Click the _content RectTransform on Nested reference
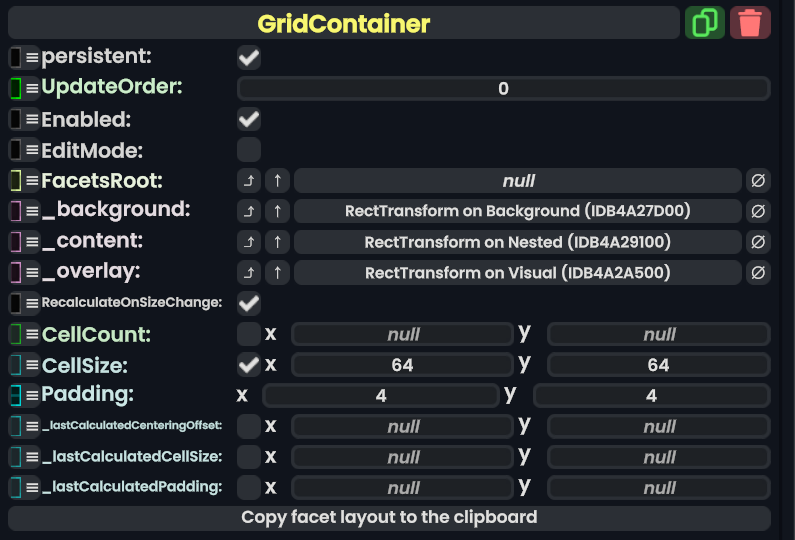The height and width of the screenshot is (540, 795). pyautogui.click(x=517, y=242)
